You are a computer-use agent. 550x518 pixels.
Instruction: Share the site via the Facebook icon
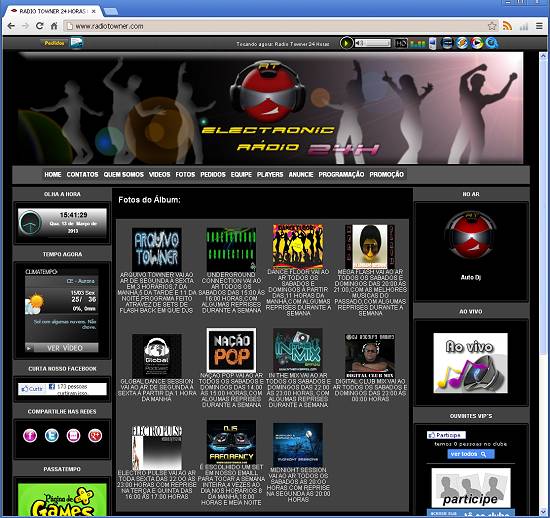click(30, 436)
